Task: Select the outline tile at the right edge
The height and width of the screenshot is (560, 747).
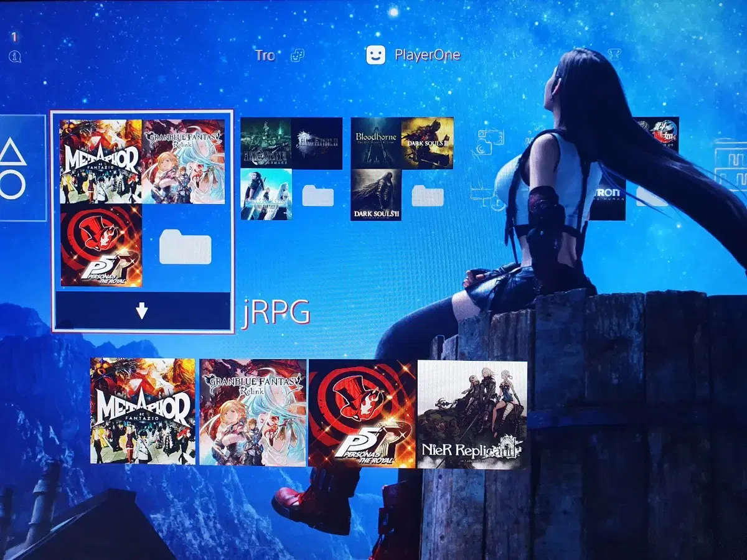Action: (731, 165)
